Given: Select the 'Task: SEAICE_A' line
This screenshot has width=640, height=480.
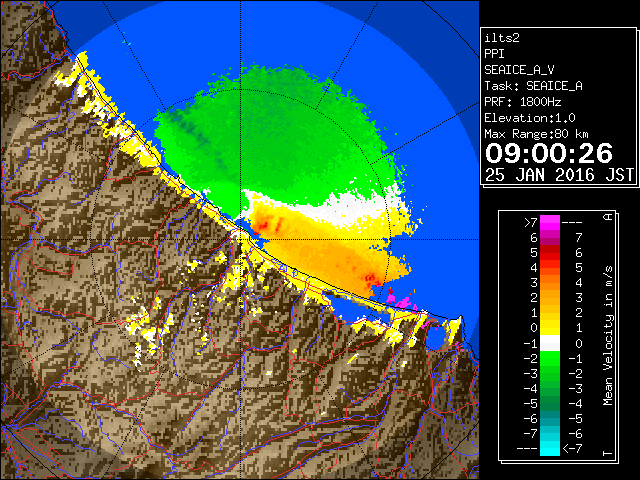Looking at the screenshot, I should tap(533, 86).
